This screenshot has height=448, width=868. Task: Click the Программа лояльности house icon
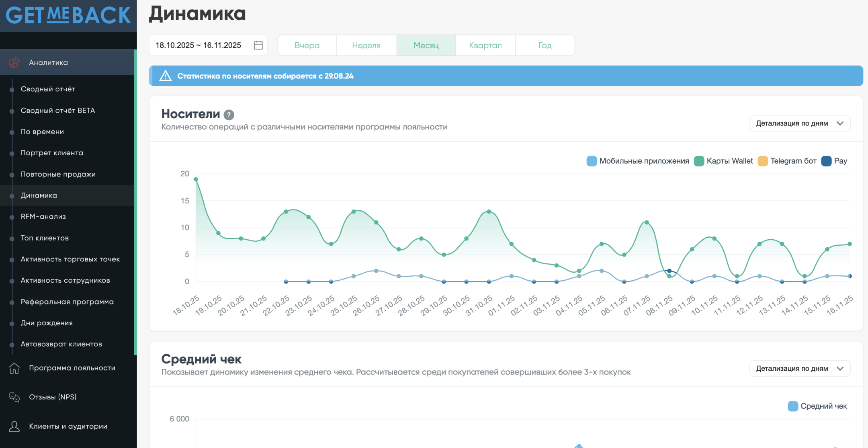tap(14, 368)
